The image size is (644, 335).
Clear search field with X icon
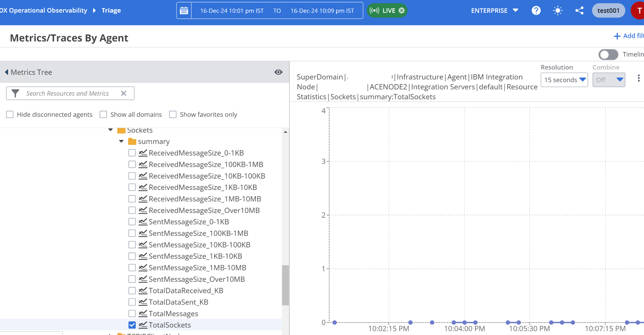click(x=123, y=93)
